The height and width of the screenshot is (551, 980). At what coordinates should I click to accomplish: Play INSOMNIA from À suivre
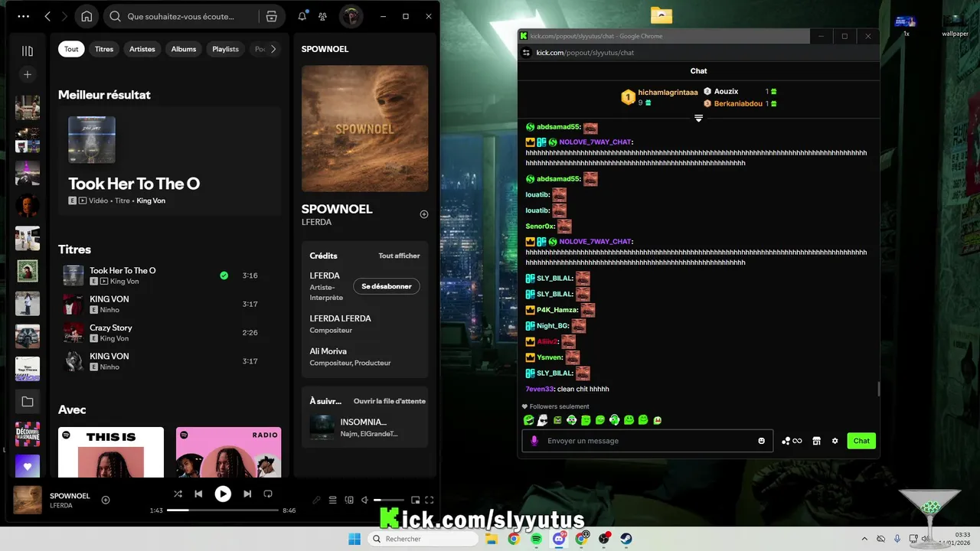click(x=364, y=427)
